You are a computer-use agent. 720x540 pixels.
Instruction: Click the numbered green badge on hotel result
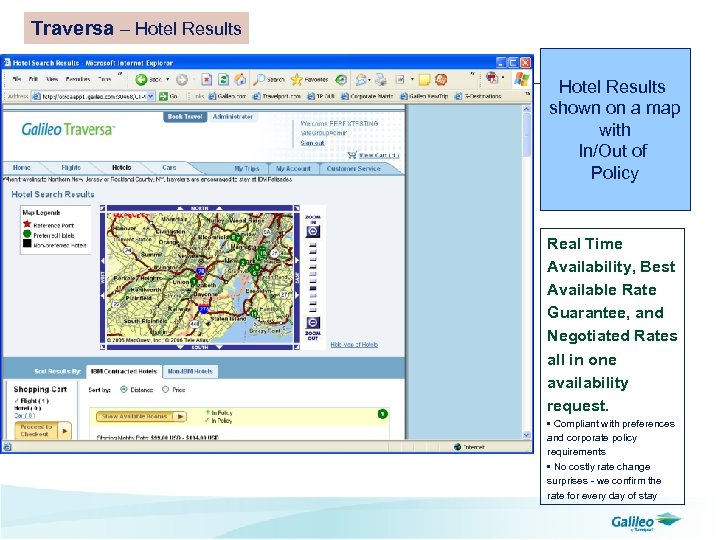coord(382,414)
